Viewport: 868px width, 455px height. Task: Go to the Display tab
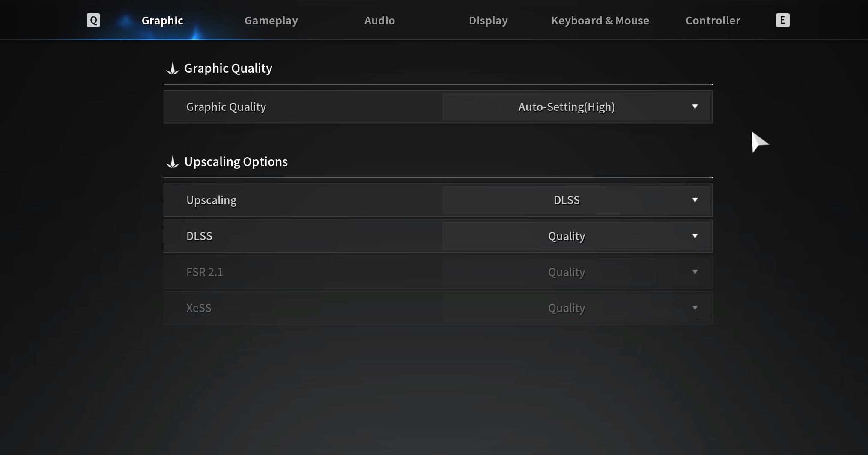coord(488,21)
